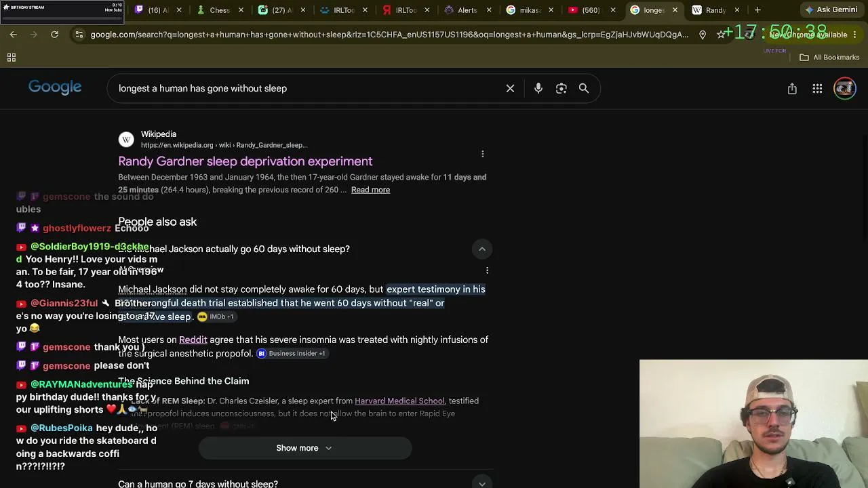Open the site information icon in address bar
The image size is (868, 488).
click(x=79, y=35)
